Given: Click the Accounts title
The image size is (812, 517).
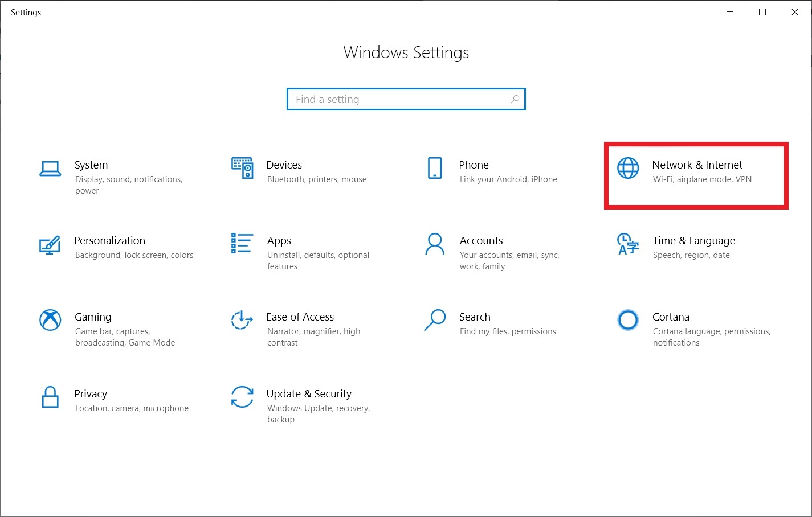Looking at the screenshot, I should point(482,240).
